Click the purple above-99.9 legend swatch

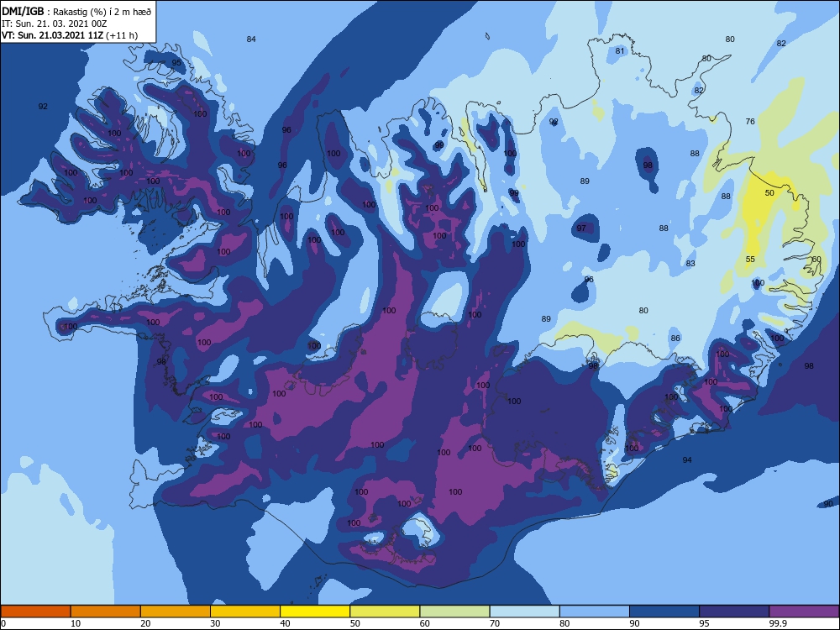[x=804, y=612]
